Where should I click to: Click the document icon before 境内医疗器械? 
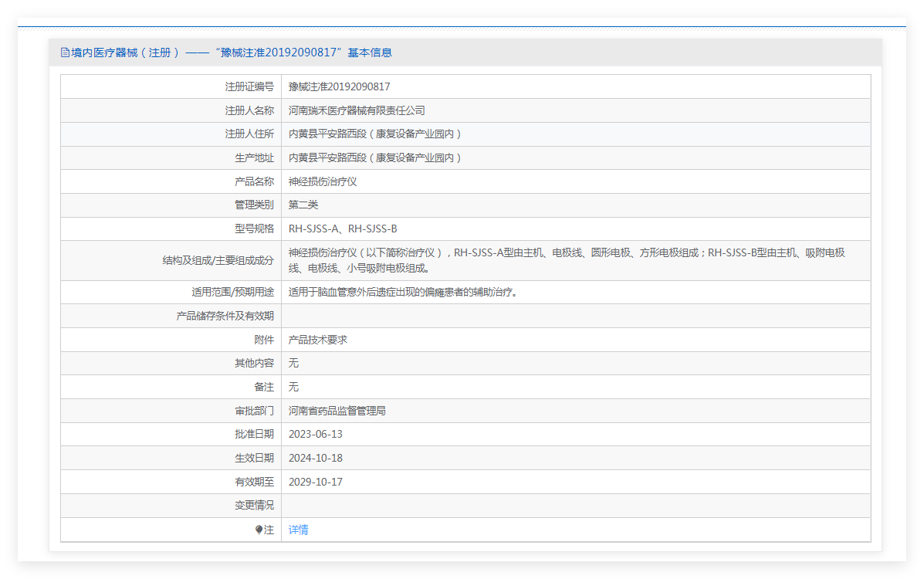65,52
